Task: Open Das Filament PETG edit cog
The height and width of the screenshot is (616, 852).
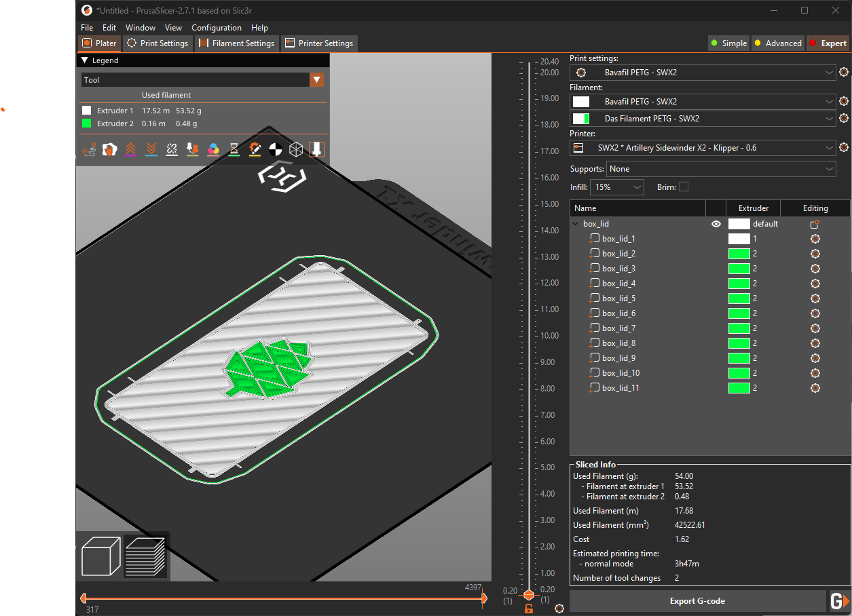Action: tap(844, 118)
